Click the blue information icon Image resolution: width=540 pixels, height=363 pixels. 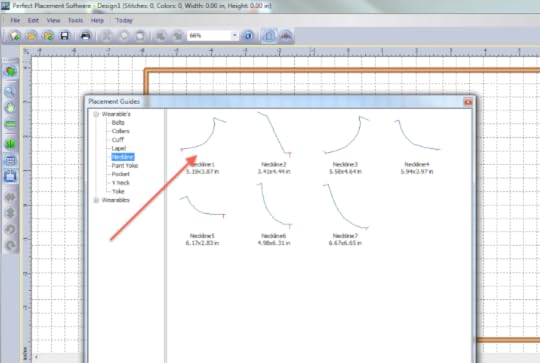point(248,35)
